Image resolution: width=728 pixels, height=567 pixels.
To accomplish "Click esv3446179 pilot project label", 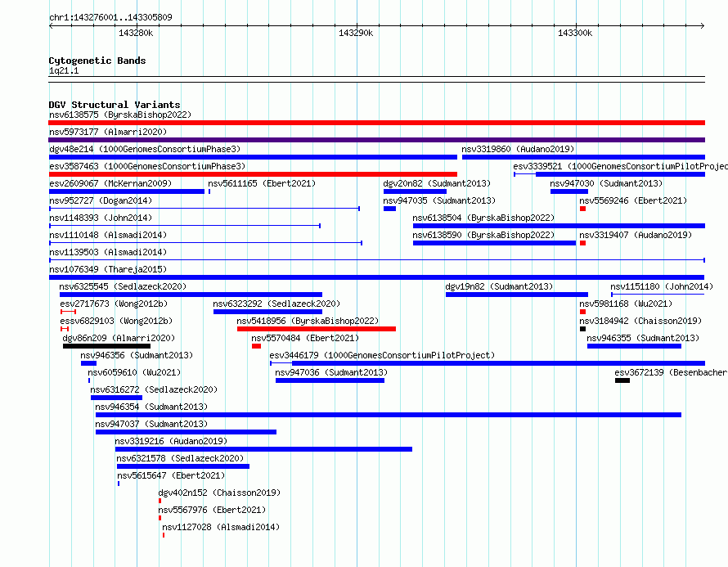I will pos(382,355).
